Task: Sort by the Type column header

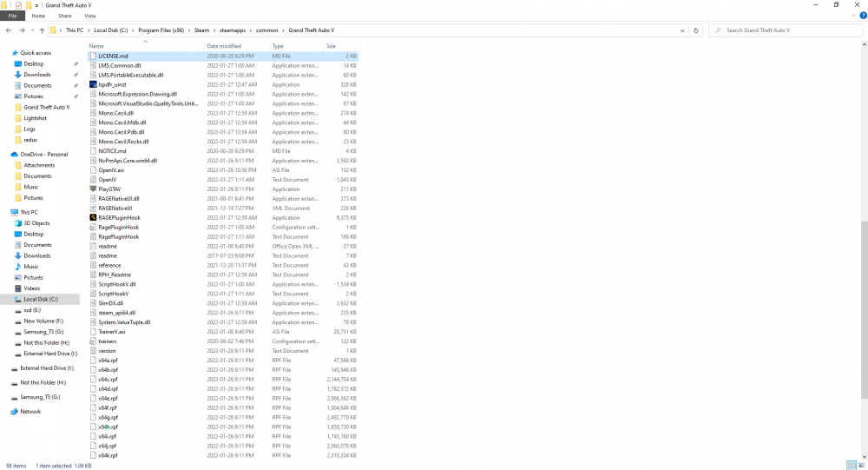Action: point(296,46)
